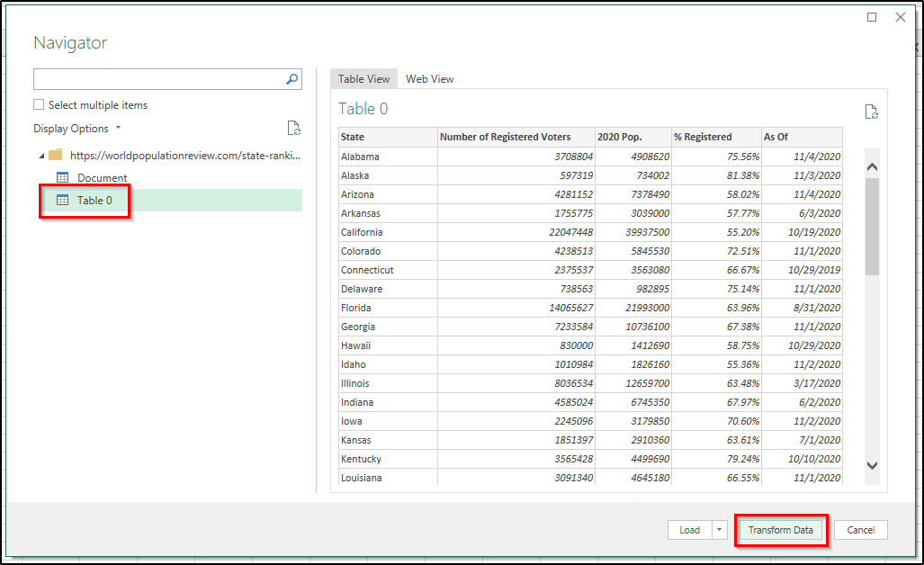This screenshot has height=565, width=924.
Task: Click the Louisiana cell
Action: pyautogui.click(x=388, y=477)
